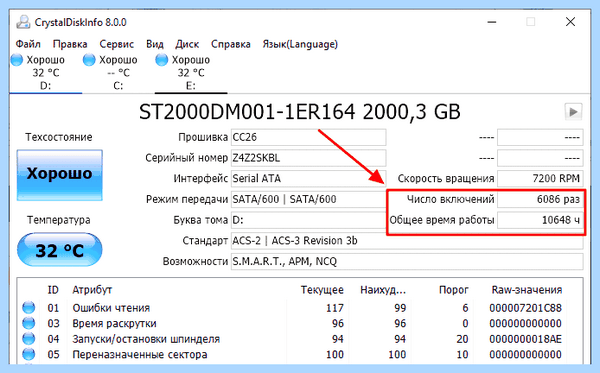Minimize the CrystalDiskInfo window
This screenshot has height=373, width=600.
[x=492, y=22]
